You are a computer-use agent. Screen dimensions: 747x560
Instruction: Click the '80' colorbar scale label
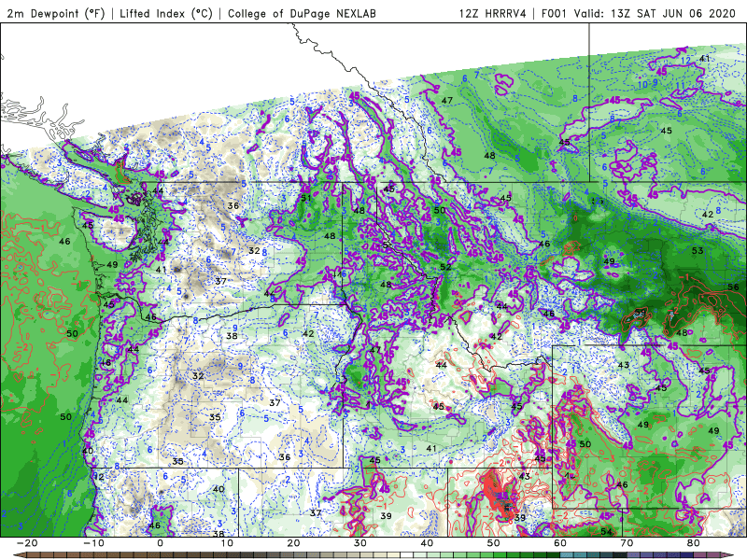click(x=694, y=543)
